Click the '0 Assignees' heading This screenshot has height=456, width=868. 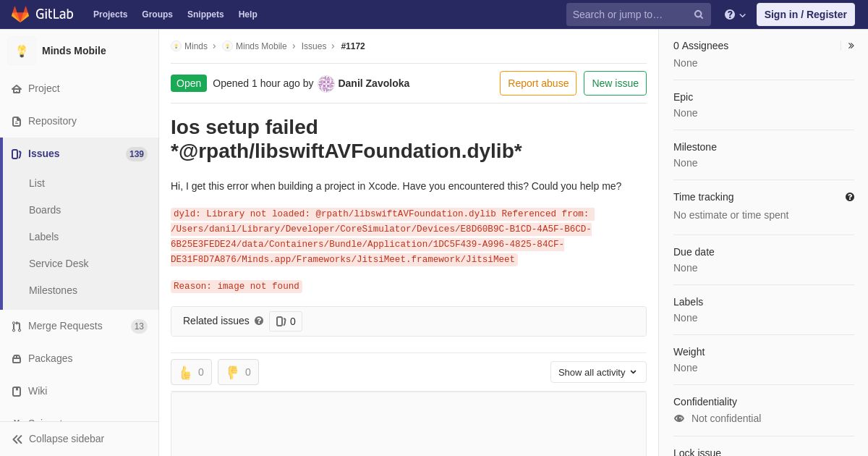point(701,46)
